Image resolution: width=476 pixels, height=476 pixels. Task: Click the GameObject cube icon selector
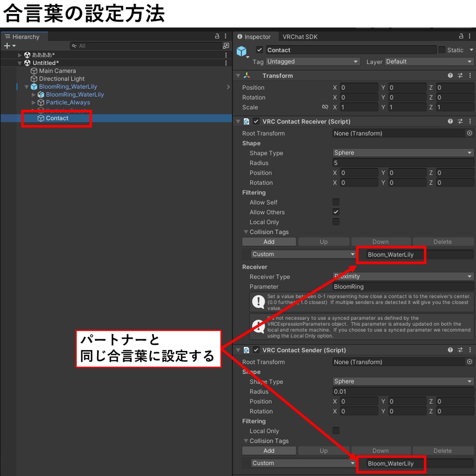point(242,52)
